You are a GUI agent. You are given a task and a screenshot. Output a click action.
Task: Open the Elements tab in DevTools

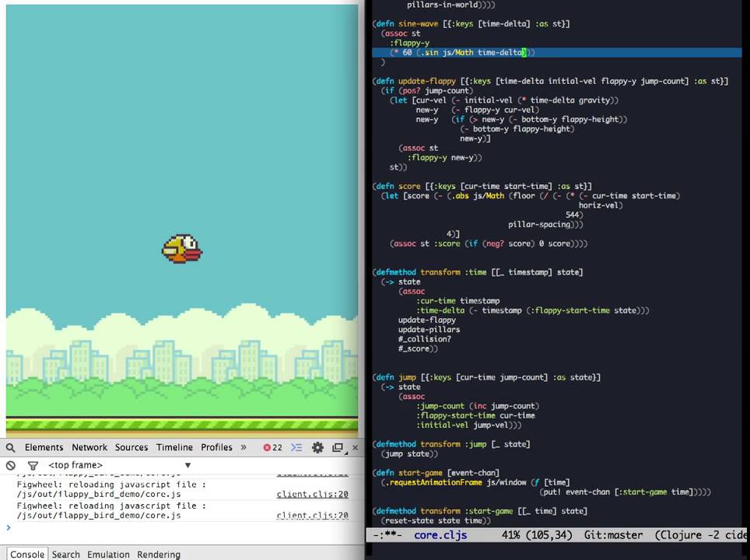click(44, 447)
